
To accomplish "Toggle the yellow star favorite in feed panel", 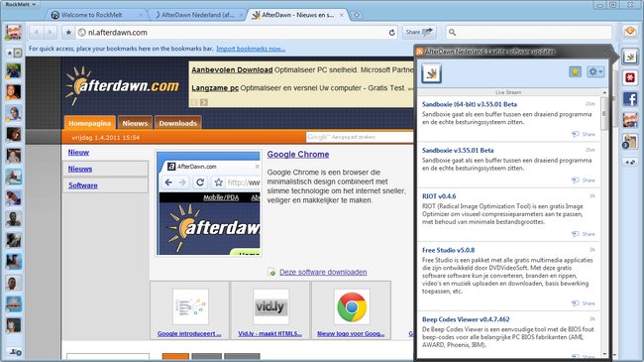I will pyautogui.click(x=575, y=72).
